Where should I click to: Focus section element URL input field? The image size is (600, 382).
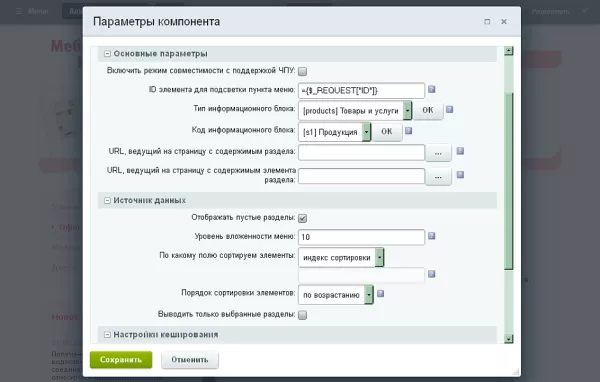(361, 176)
